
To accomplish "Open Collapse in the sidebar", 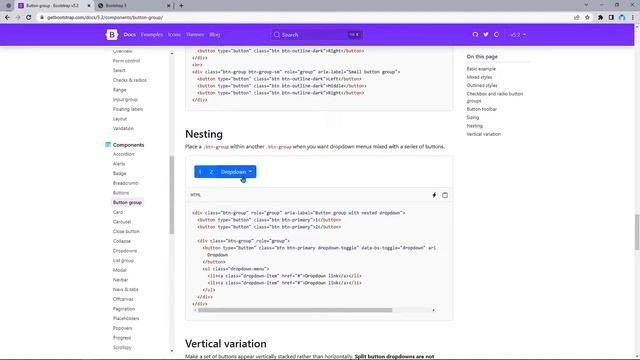I will pyautogui.click(x=122, y=241).
